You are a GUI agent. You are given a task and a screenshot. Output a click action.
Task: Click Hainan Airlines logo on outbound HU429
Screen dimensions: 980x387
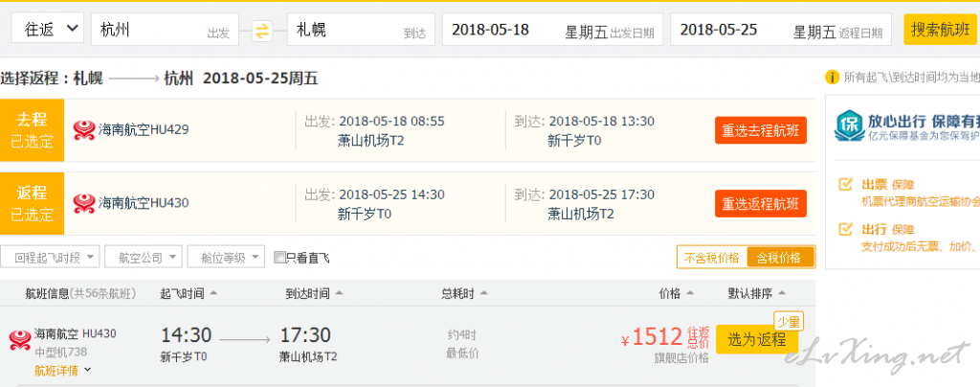84,130
